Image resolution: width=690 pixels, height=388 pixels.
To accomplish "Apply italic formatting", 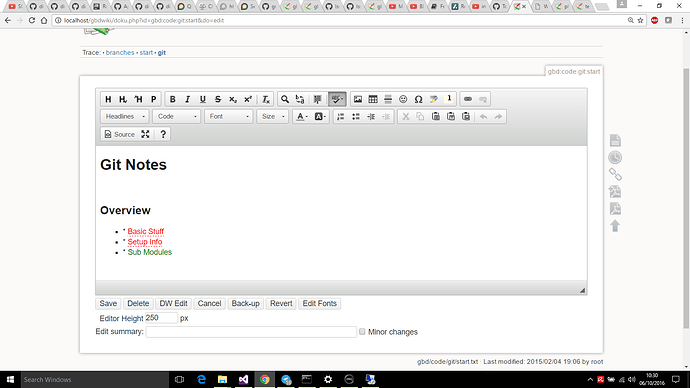I will 187,99.
